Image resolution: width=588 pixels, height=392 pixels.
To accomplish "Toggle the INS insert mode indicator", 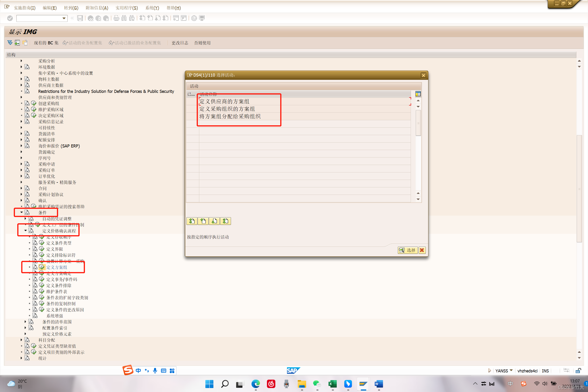I will click(x=545, y=371).
